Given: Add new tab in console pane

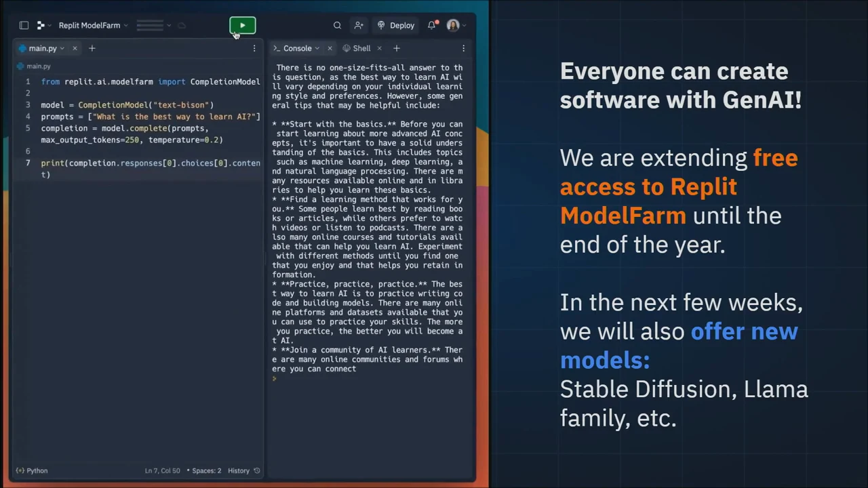Looking at the screenshot, I should (397, 48).
